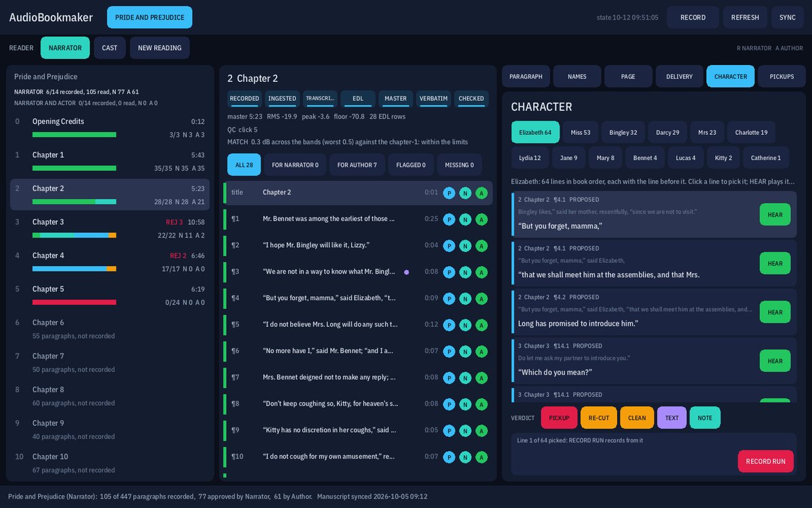
Task: Hear the line “Which do you mean?”
Action: click(x=775, y=361)
